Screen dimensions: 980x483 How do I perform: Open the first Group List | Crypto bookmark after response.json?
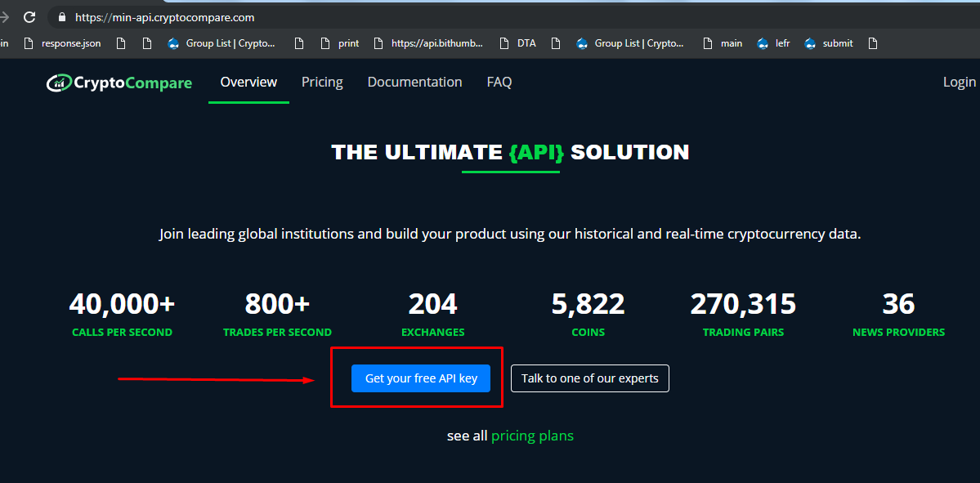[x=222, y=44]
